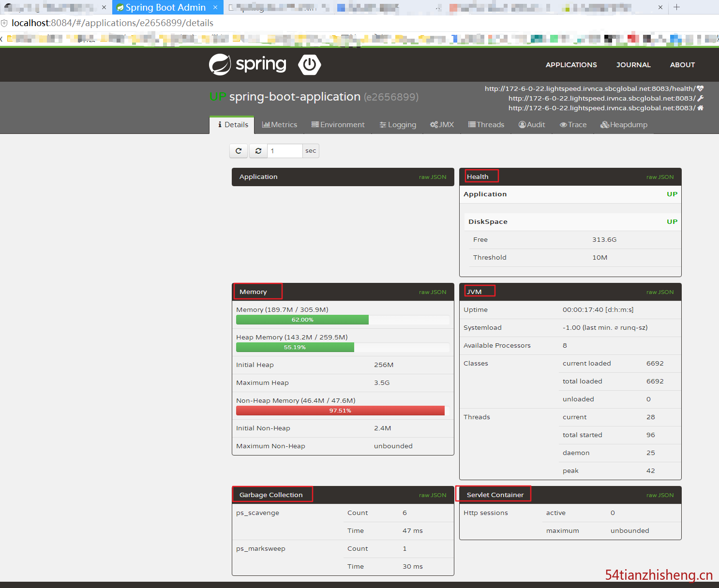This screenshot has height=588, width=719.
Task: Click the Heapdump download icon
Action: click(605, 124)
